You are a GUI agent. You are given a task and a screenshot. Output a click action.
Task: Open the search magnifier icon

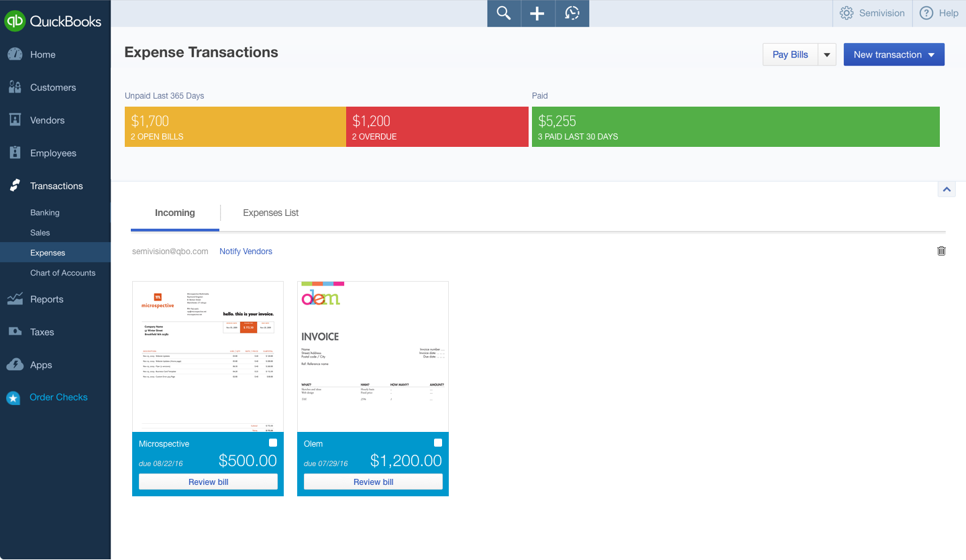[x=504, y=13]
